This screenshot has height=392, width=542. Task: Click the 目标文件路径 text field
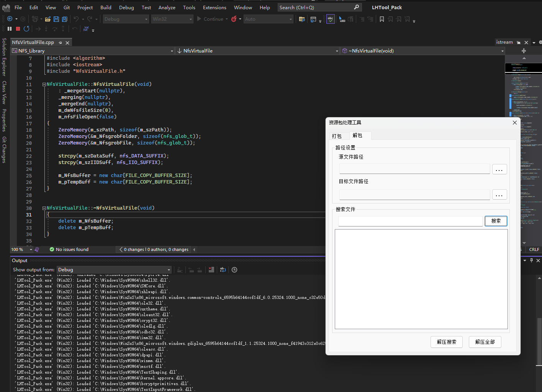(414, 195)
